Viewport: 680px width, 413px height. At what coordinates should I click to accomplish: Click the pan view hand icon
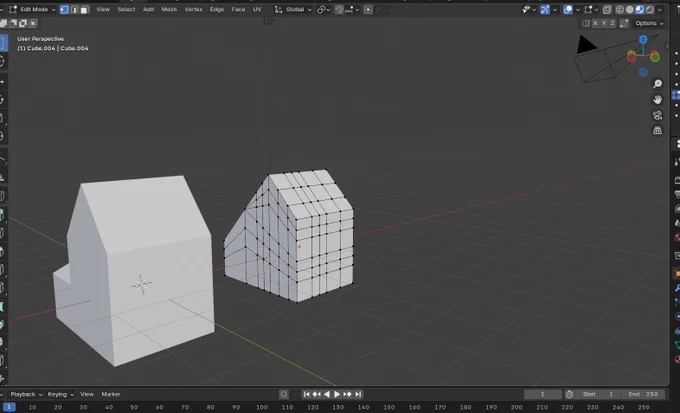(657, 99)
